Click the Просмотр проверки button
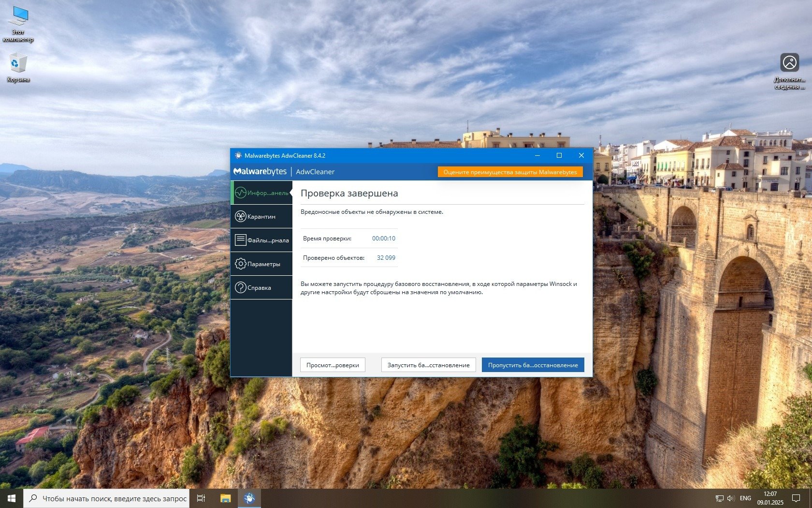Screen dimensions: 812x508 333,365
